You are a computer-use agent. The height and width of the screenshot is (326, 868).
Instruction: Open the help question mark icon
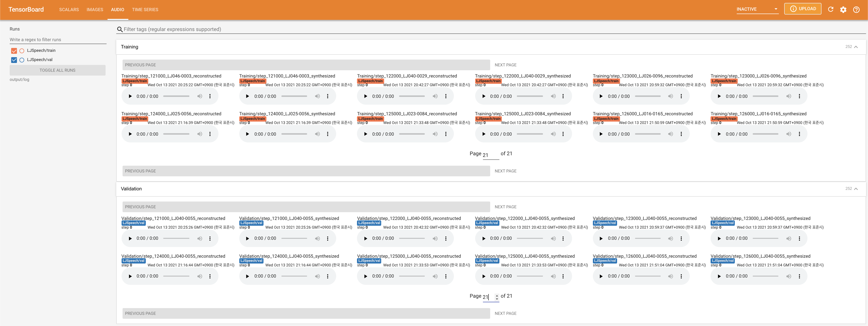[856, 9]
